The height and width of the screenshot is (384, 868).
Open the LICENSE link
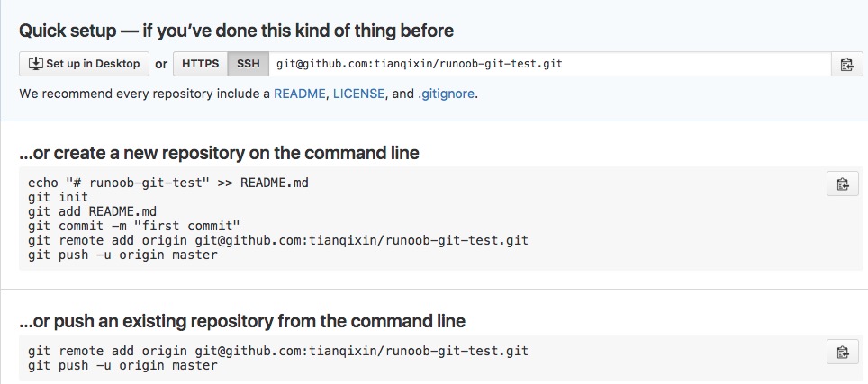(x=358, y=94)
